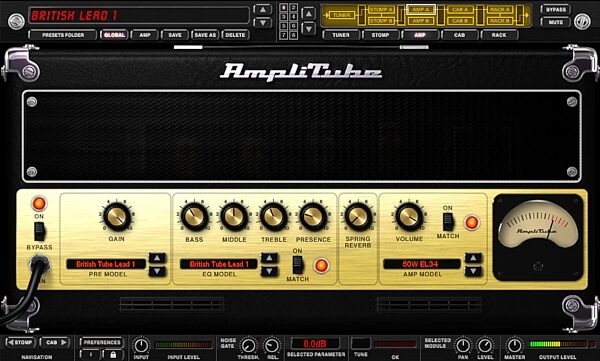Toggle the amp model MATCH switch beside Volume

[x=447, y=221]
